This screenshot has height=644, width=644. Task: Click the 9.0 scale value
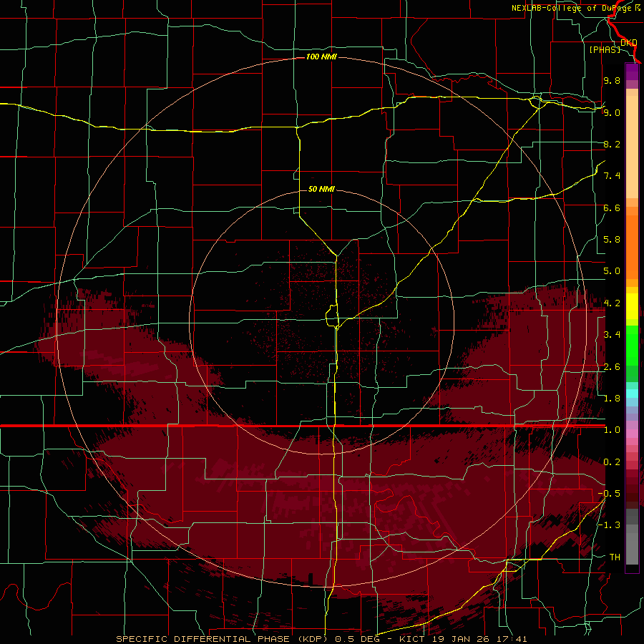tap(612, 112)
